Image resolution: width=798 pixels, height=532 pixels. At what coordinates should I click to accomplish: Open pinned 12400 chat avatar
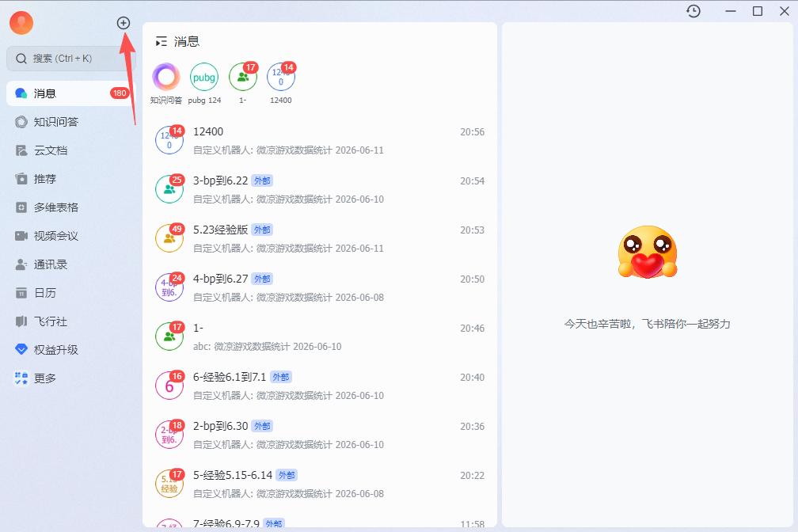click(x=281, y=77)
